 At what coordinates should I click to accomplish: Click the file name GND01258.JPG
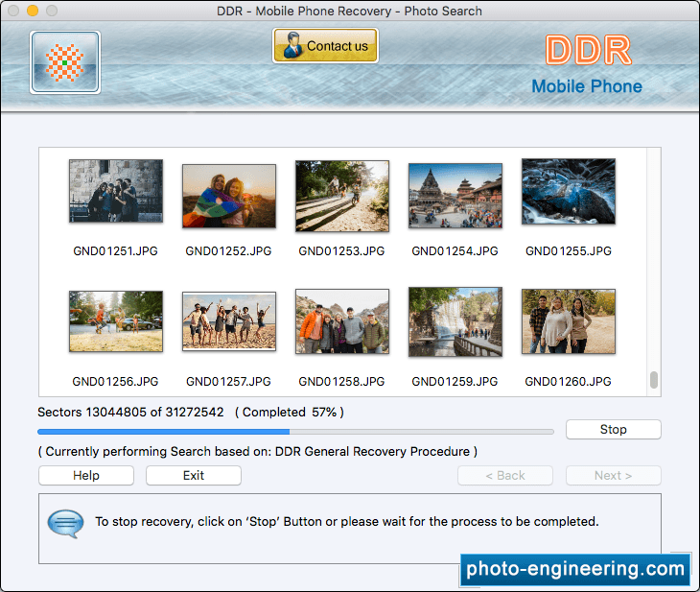tap(341, 382)
